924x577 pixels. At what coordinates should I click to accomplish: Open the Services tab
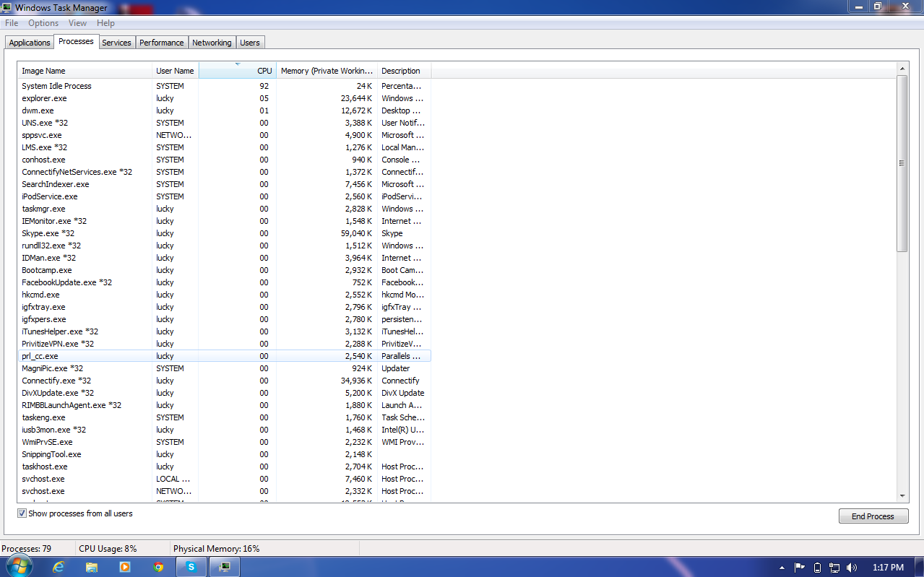116,43
